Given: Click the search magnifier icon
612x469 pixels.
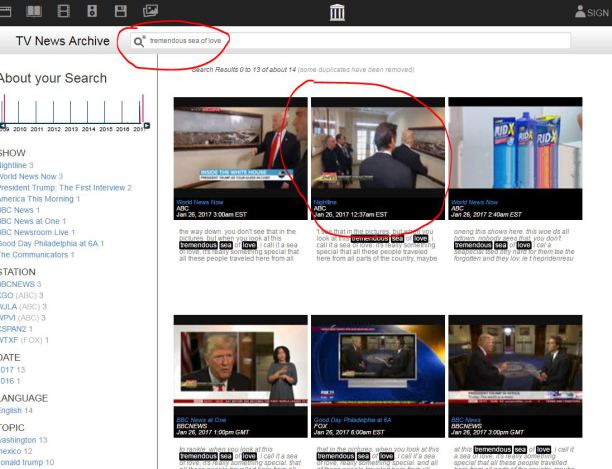Looking at the screenshot, I should point(139,41).
